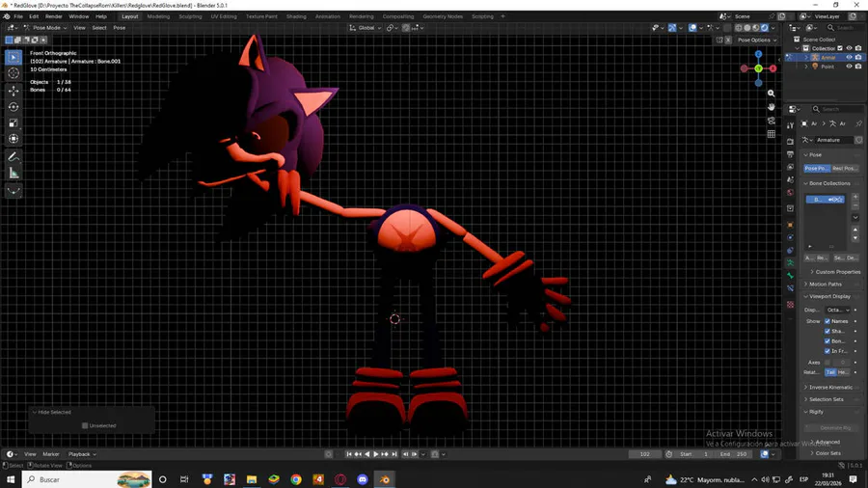
Task: Open File Explorer from the taskbar
Action: (x=252, y=479)
